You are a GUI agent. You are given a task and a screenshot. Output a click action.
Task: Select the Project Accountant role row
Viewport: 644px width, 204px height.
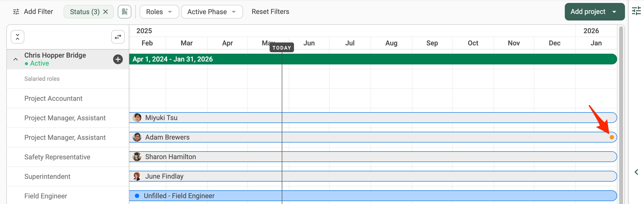pos(68,98)
